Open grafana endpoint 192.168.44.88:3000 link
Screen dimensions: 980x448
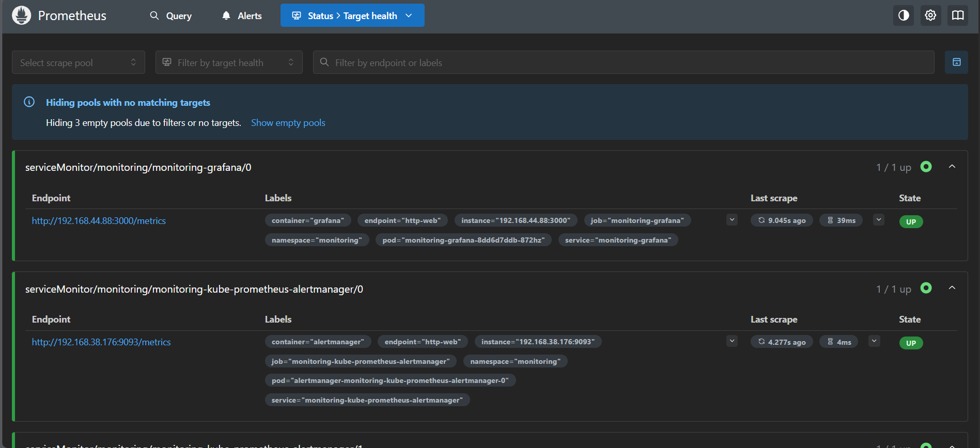[x=99, y=221]
